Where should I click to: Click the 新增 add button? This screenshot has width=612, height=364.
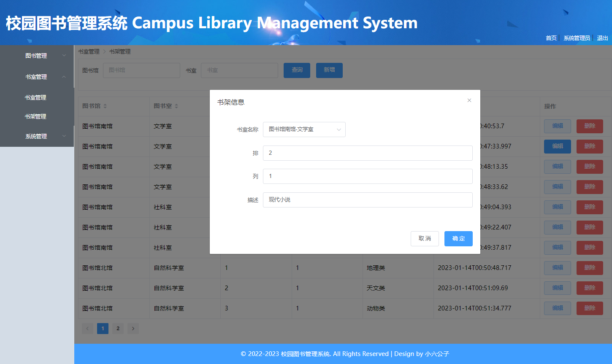click(329, 70)
